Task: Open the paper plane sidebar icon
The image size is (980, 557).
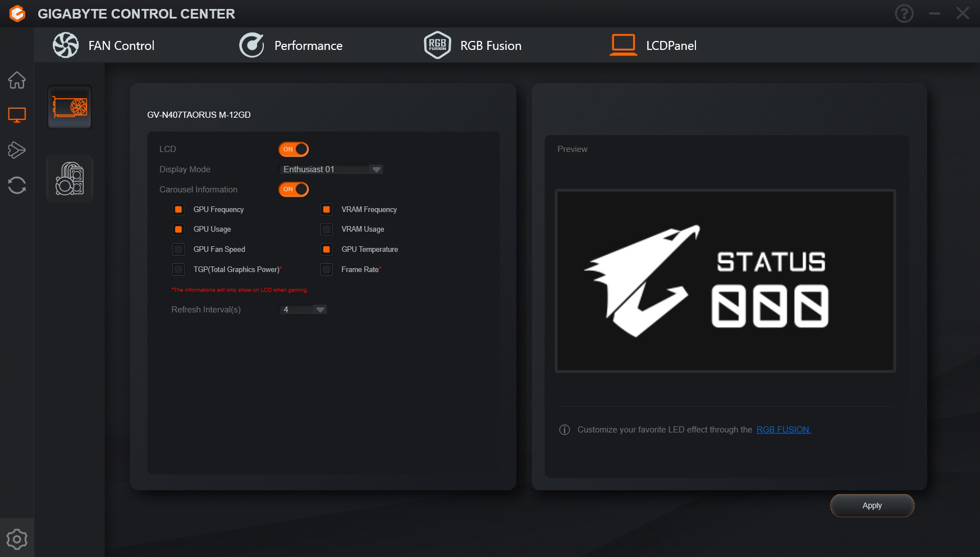Action: click(17, 150)
